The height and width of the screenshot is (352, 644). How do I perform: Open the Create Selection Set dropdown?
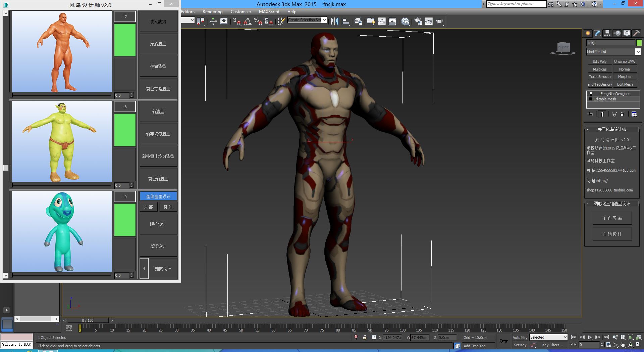pos(324,20)
